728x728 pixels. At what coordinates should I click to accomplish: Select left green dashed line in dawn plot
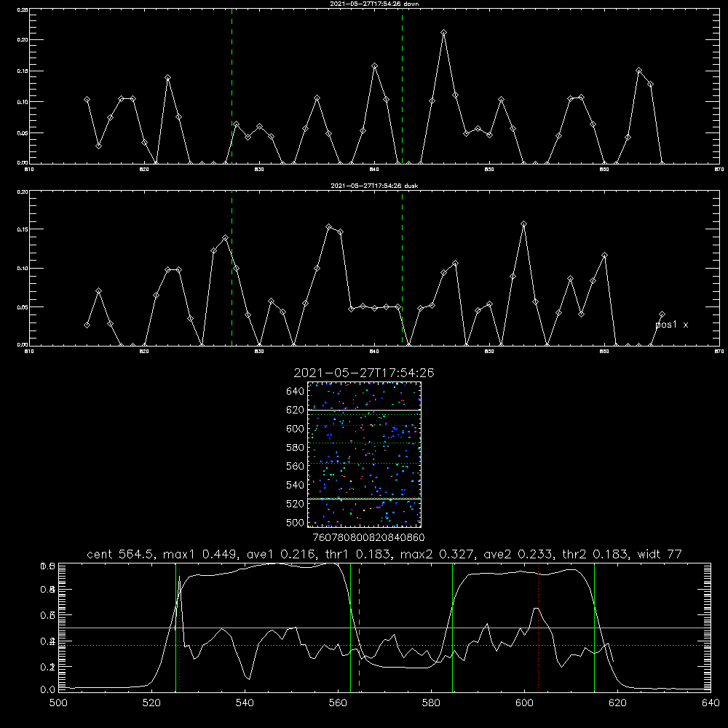click(232, 86)
